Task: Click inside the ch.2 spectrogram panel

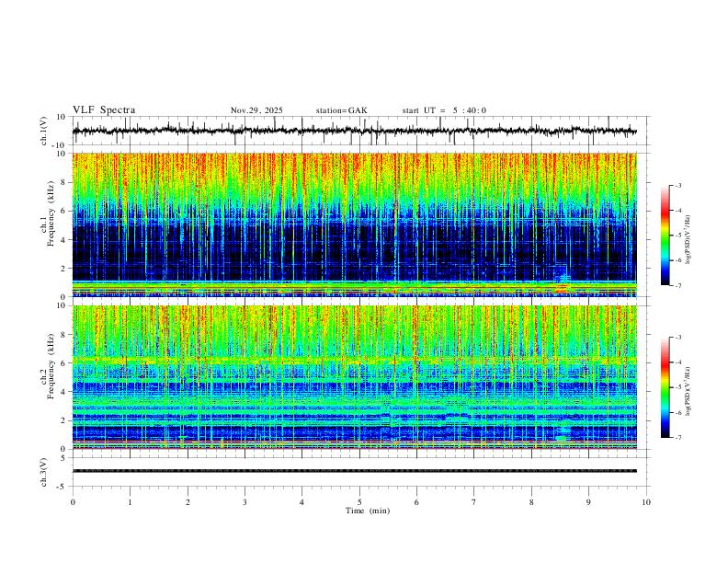Action: pos(355,377)
